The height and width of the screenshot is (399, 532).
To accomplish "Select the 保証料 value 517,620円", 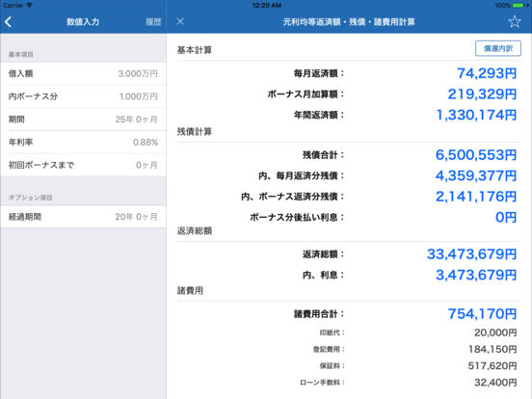I will tap(492, 366).
